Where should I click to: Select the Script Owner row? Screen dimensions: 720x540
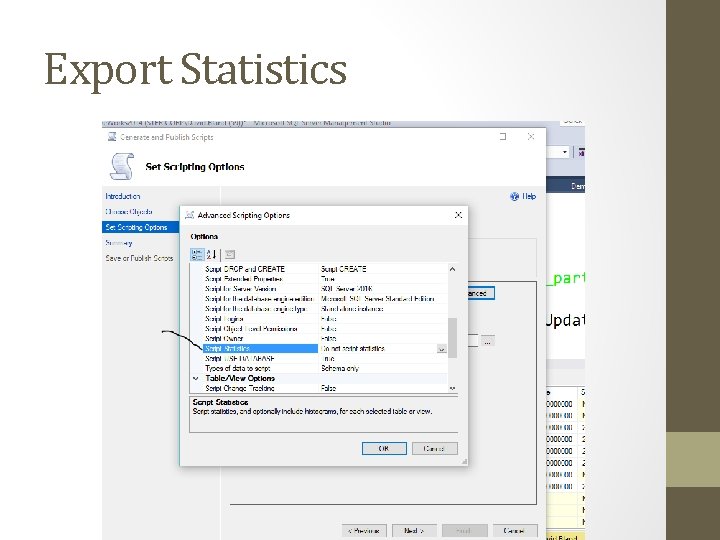click(325, 339)
